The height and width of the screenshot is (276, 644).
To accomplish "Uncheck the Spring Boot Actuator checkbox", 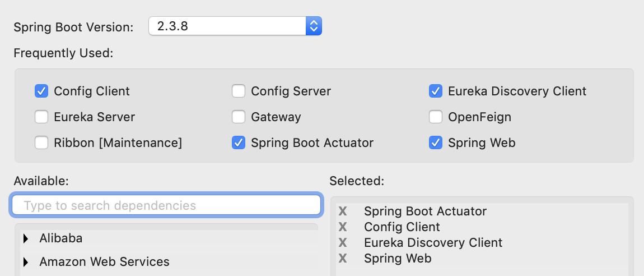I will pyautogui.click(x=239, y=143).
